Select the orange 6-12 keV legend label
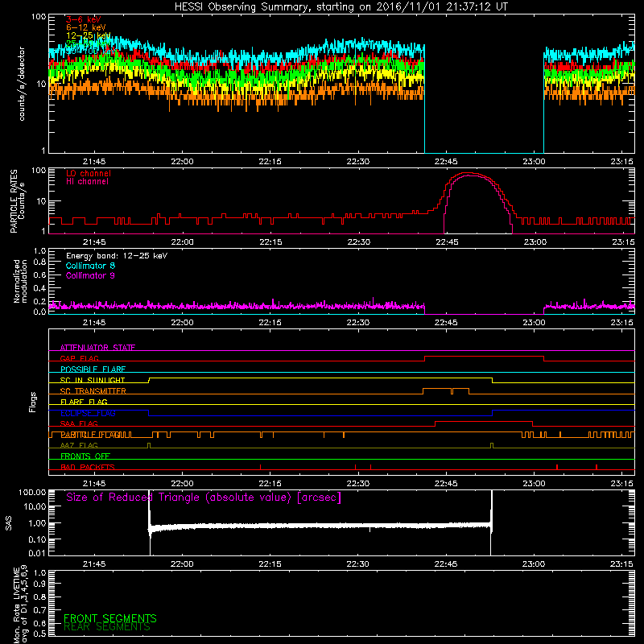The height and width of the screenshot is (644, 644). tap(86, 27)
